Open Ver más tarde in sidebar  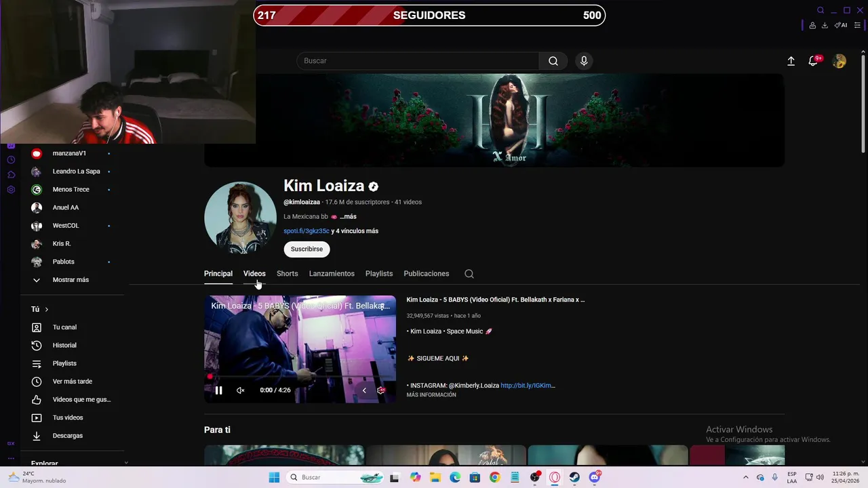73,382
